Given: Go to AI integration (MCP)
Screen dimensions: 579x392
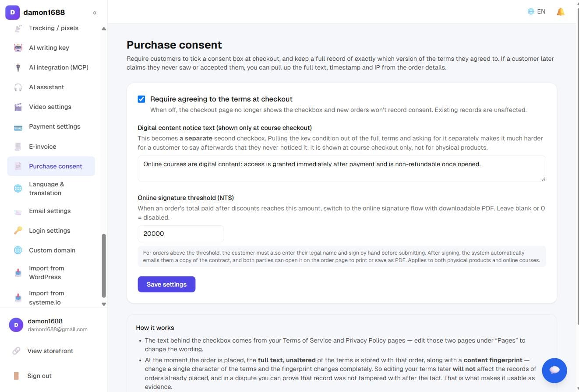Looking at the screenshot, I should (51, 67).
